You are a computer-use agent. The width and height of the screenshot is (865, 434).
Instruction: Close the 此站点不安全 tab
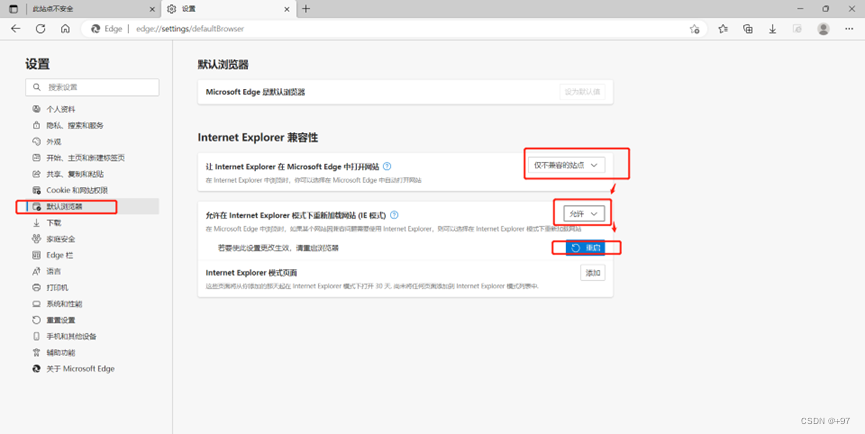click(153, 9)
